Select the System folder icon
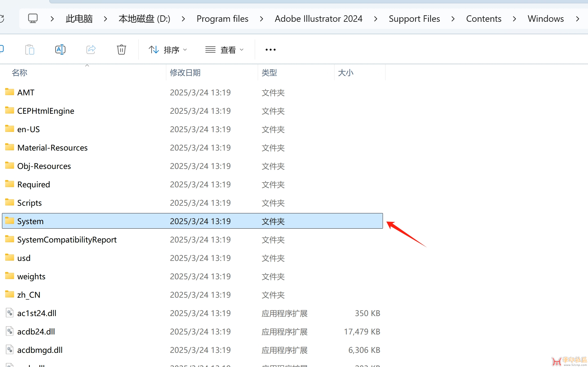588x367 pixels. click(x=10, y=221)
